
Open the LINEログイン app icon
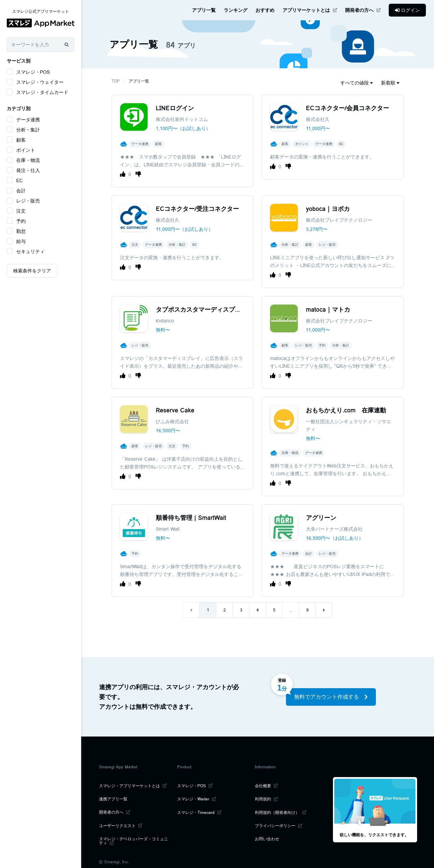(134, 117)
